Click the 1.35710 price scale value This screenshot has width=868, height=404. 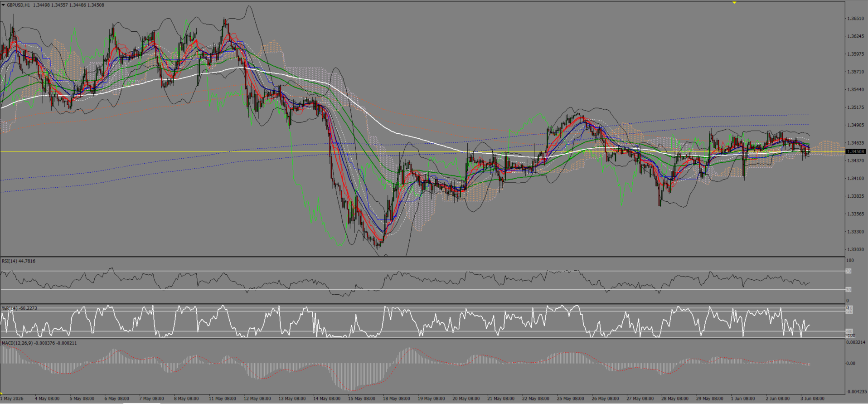pos(856,72)
